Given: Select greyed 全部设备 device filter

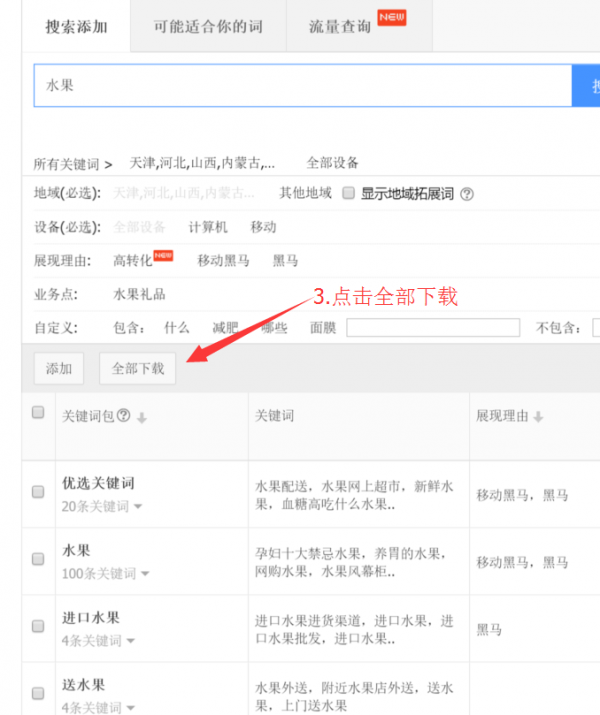Looking at the screenshot, I should [139, 227].
